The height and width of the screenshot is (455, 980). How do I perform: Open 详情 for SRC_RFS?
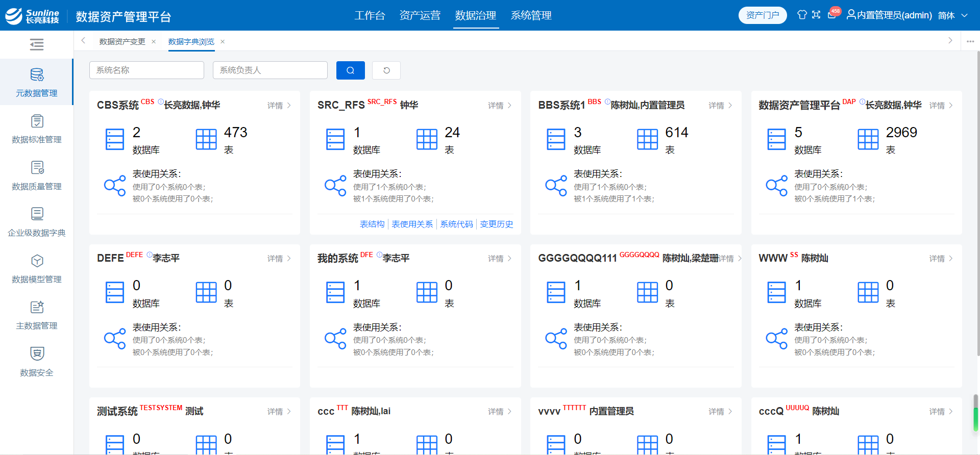click(500, 106)
